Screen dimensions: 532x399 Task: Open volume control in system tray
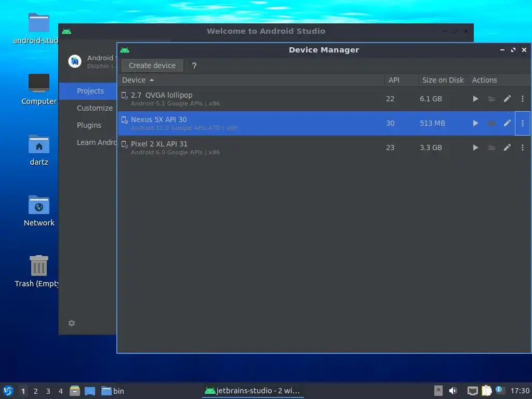coord(453,391)
